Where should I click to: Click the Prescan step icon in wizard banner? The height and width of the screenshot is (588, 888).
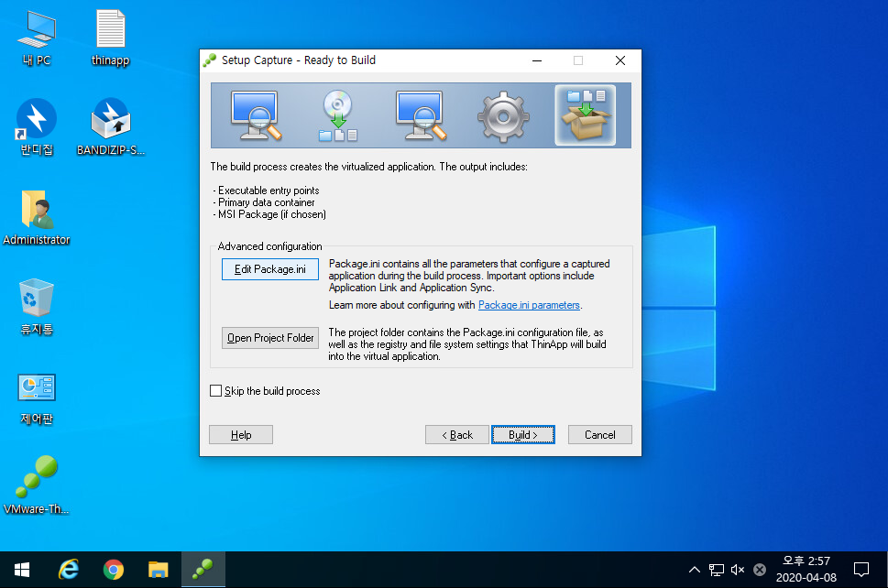pos(256,114)
